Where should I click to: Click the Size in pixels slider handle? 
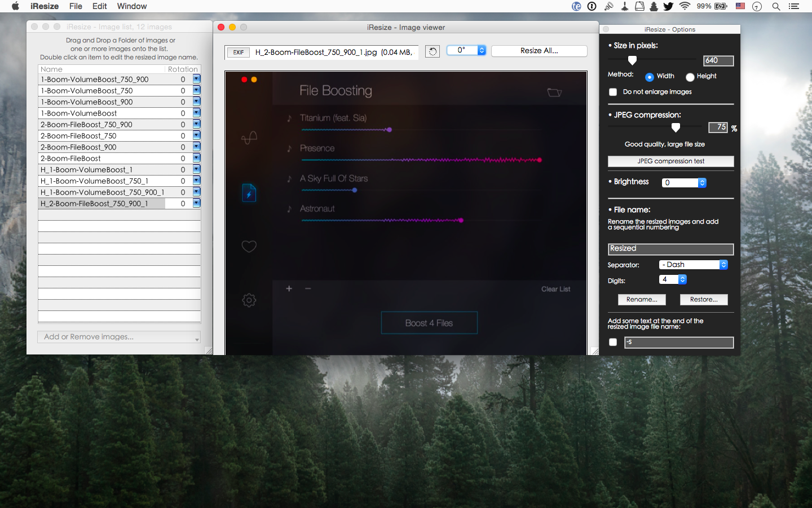click(632, 60)
